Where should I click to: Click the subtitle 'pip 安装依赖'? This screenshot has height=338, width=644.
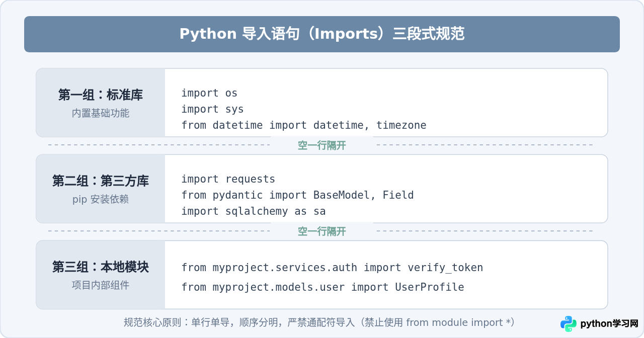coord(101,199)
